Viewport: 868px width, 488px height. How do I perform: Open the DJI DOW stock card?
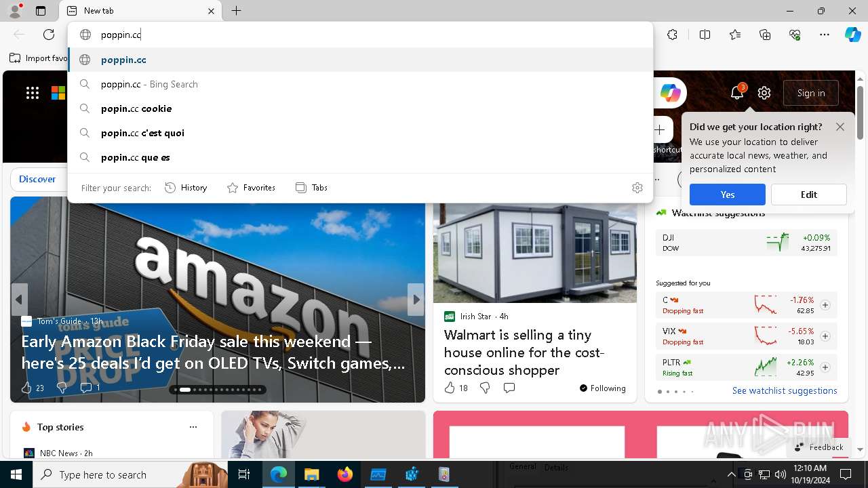click(x=746, y=243)
